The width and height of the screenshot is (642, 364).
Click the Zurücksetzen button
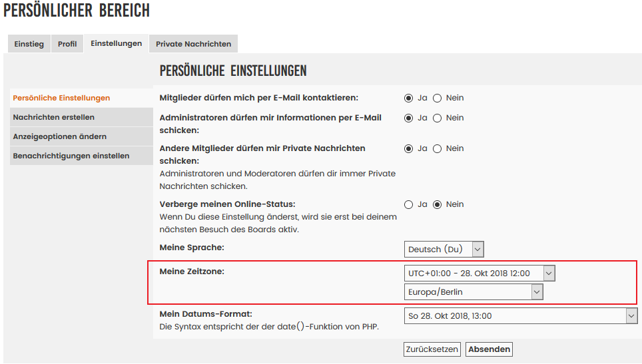[x=432, y=349]
